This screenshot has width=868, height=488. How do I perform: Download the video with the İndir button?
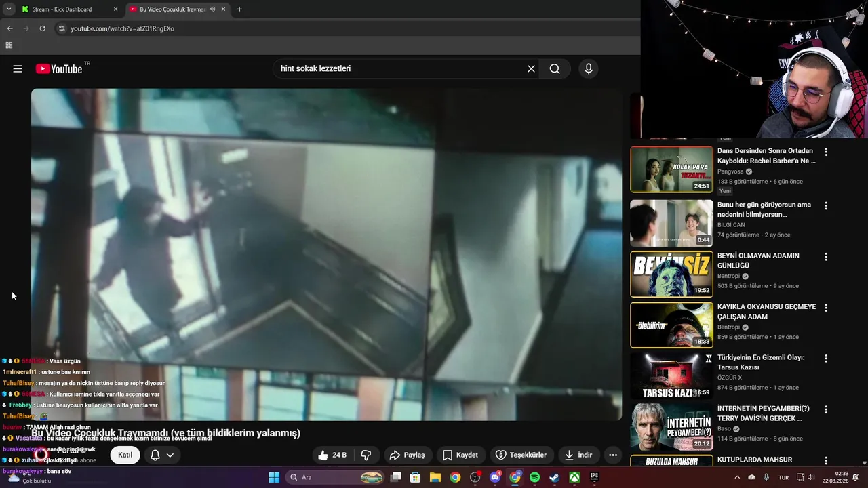(578, 455)
